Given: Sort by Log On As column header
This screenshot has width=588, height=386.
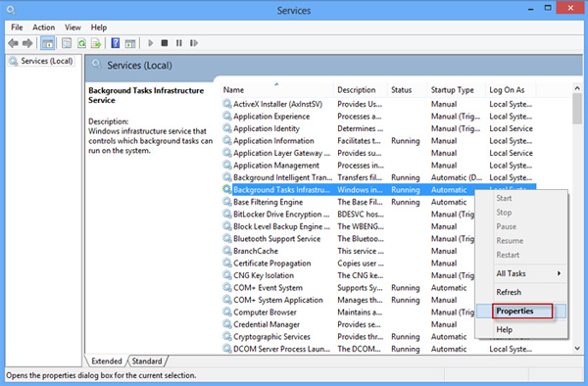Looking at the screenshot, I should click(512, 90).
